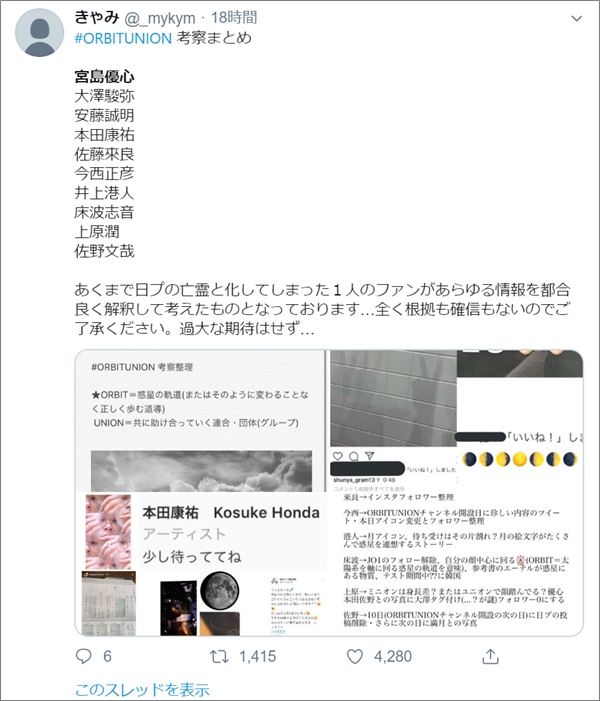Click the reply speech bubble icon
This screenshot has height=701, width=600.
(x=84, y=656)
